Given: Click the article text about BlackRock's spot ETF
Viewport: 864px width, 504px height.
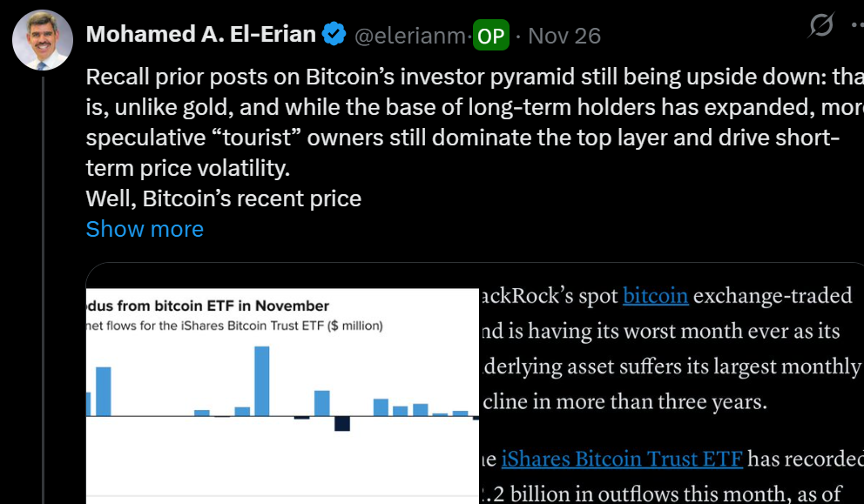Looking at the screenshot, I should pyautogui.click(x=671, y=348).
